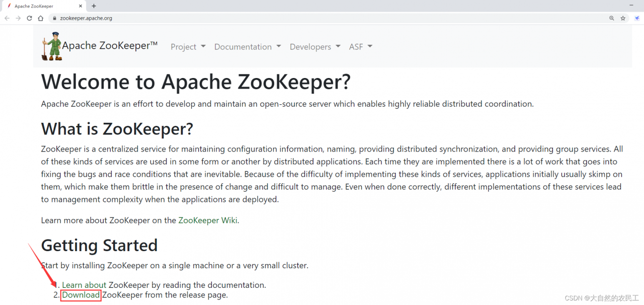Viewport: 644px width, 305px height.
Task: Expand the Documentation dropdown menu
Action: coord(248,47)
